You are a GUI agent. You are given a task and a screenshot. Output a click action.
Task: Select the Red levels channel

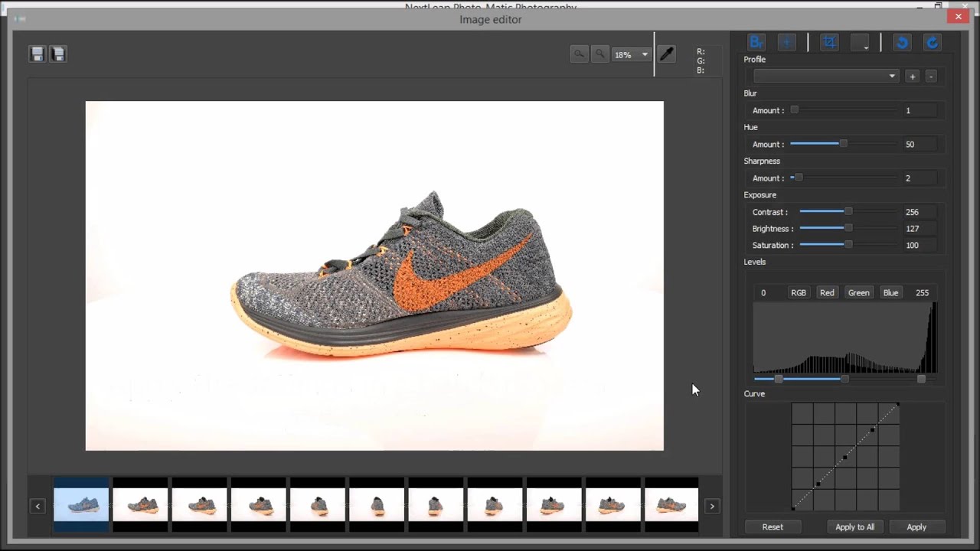click(827, 292)
